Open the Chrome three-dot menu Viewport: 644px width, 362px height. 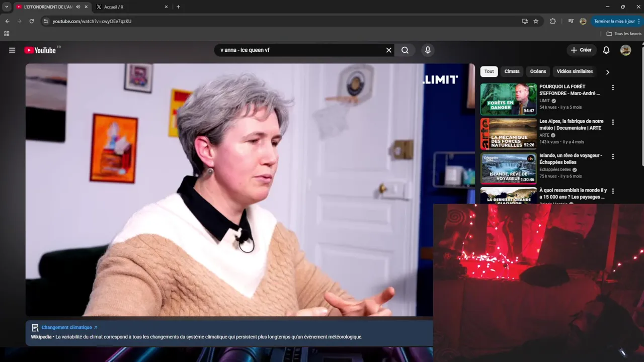pyautogui.click(x=639, y=21)
